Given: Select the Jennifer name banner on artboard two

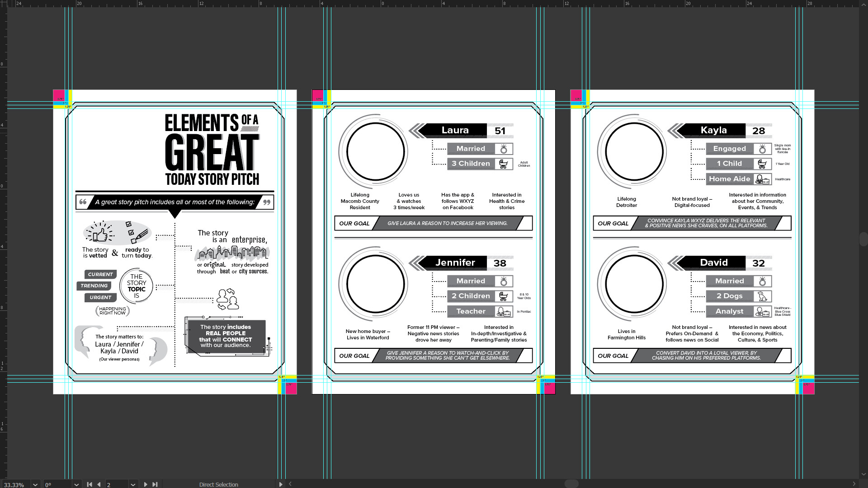Looking at the screenshot, I should pos(454,263).
